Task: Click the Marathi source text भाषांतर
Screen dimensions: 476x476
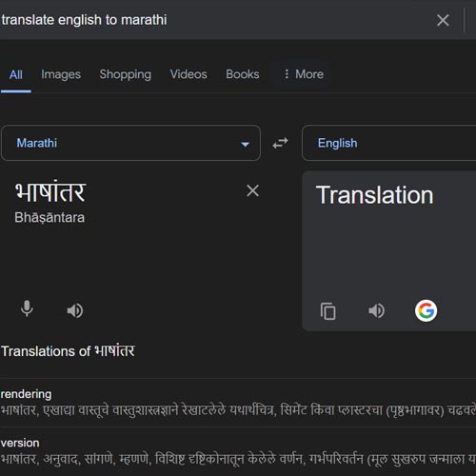Action: tap(50, 191)
